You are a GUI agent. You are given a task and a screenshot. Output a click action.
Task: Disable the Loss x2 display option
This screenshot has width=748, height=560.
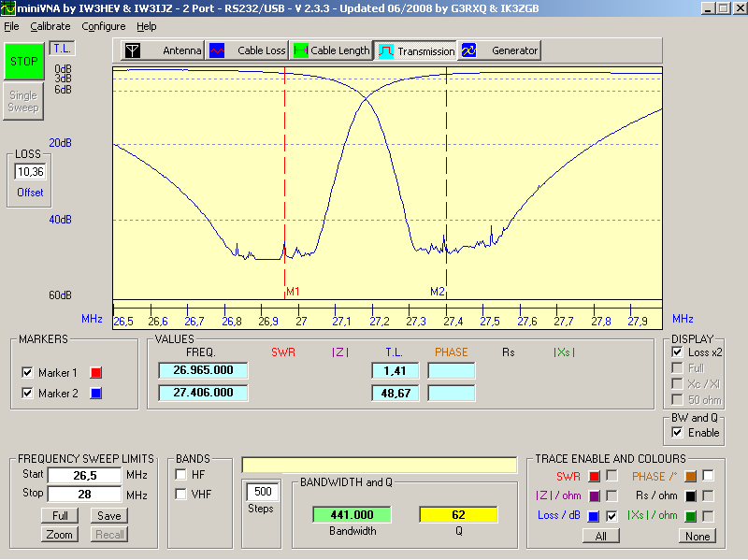[x=677, y=352]
